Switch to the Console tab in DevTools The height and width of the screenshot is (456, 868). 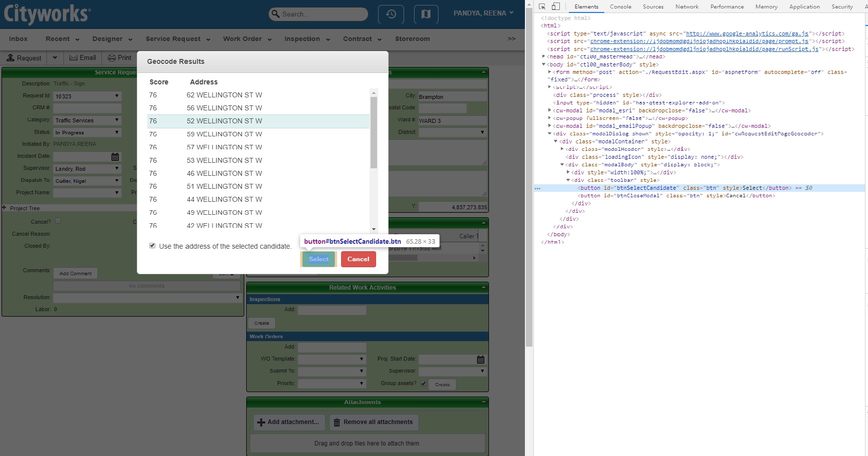click(620, 6)
